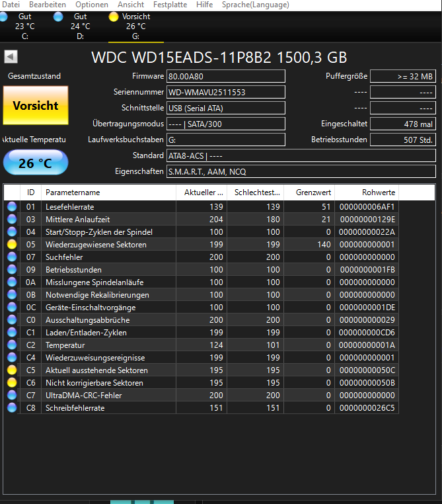Click the status dot for Geräte-Einschaltvorgänge

[12, 308]
